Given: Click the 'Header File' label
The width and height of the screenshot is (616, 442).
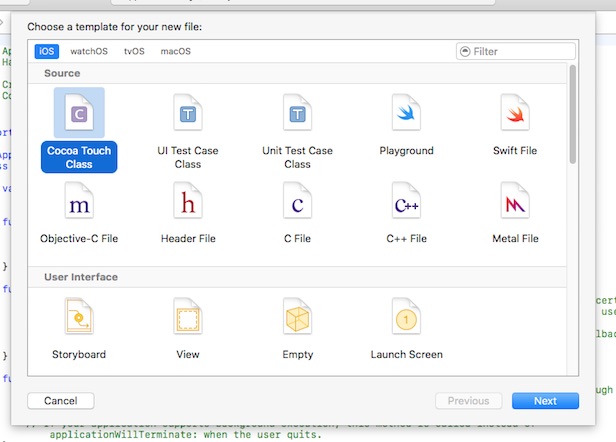Looking at the screenshot, I should click(x=188, y=238).
